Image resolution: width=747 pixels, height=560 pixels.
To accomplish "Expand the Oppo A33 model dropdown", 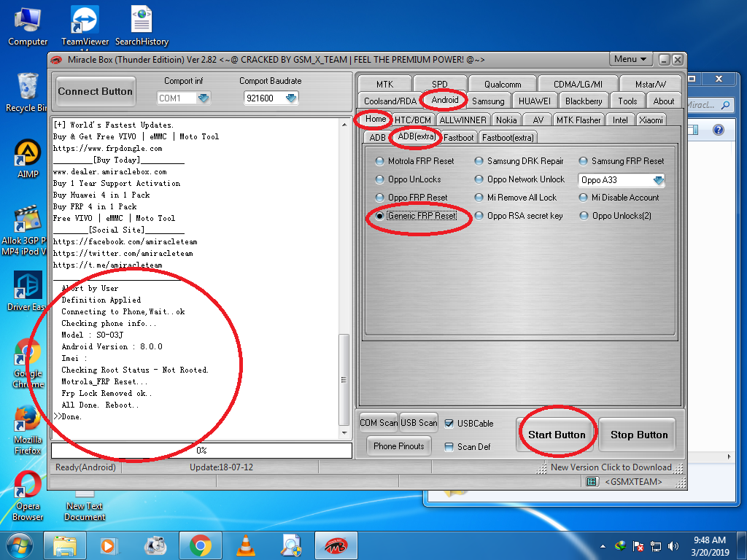I will coord(659,180).
